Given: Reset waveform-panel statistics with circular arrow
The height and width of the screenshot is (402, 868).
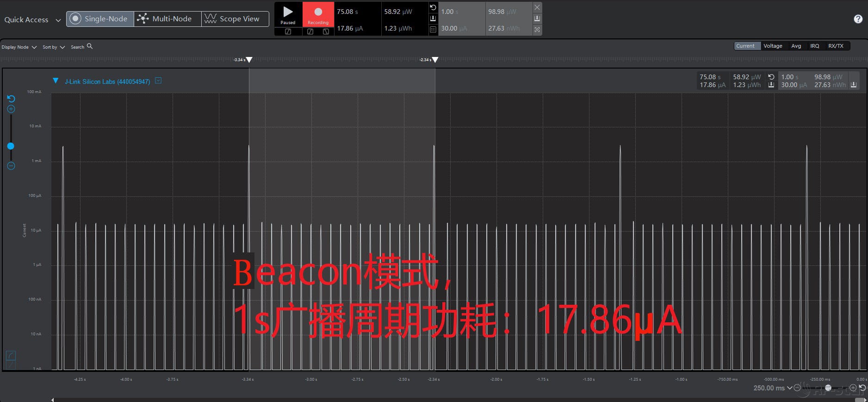Looking at the screenshot, I should point(771,77).
